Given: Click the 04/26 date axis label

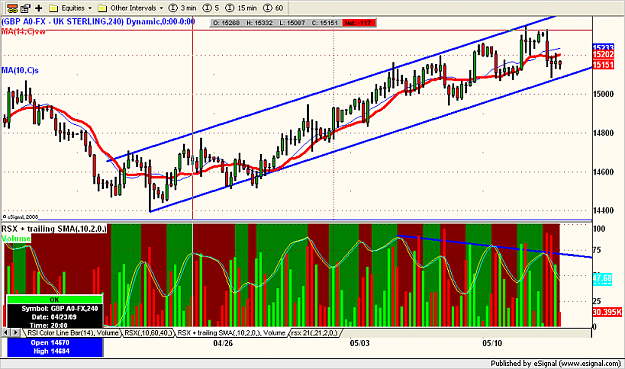Looking at the screenshot, I should [x=223, y=343].
